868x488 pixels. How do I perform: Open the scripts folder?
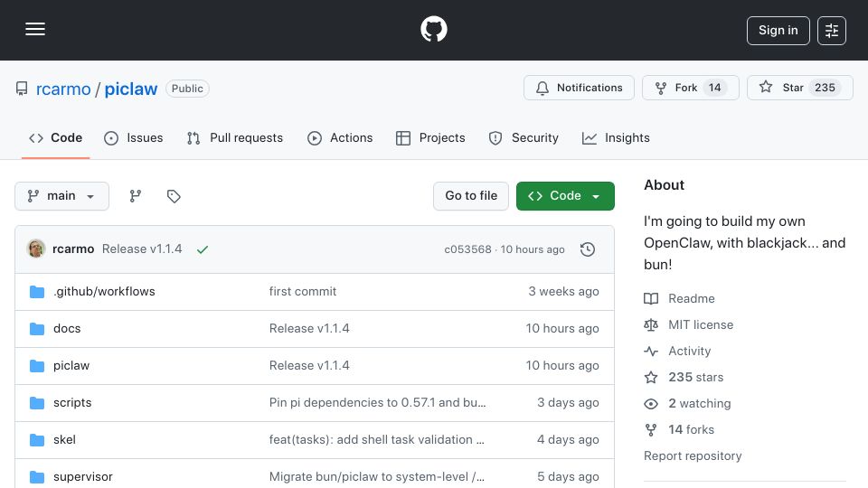[x=72, y=403]
